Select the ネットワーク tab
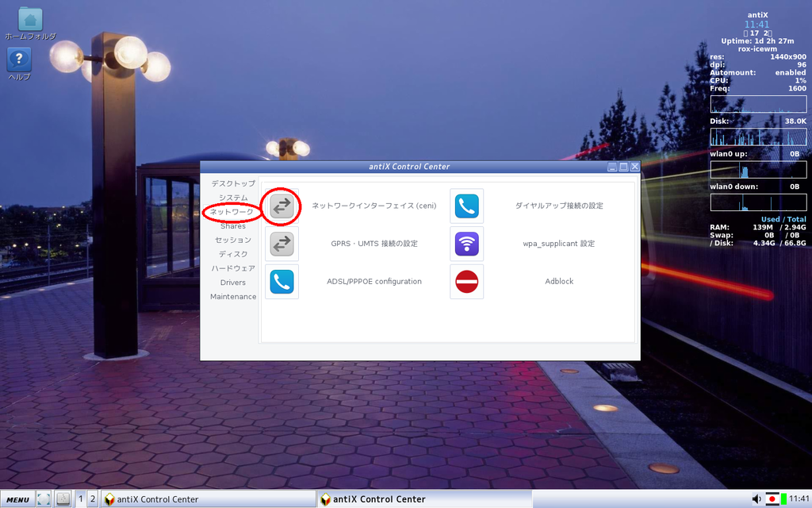 click(x=232, y=212)
